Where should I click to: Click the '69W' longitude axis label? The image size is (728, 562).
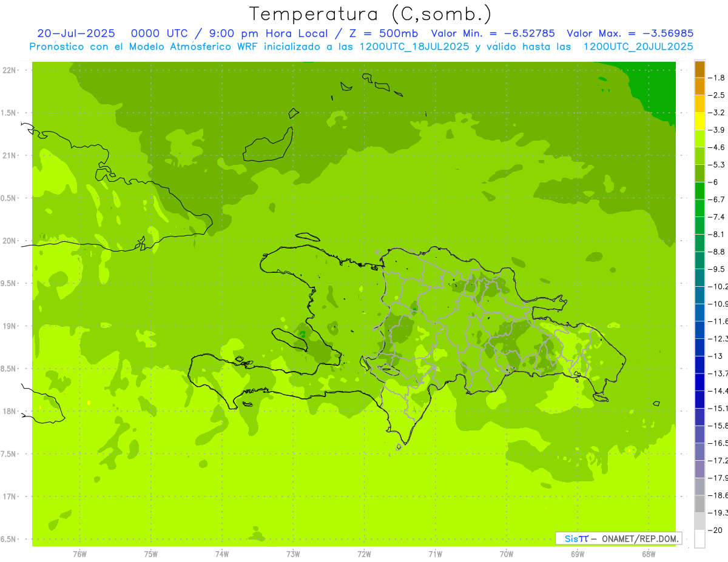click(x=577, y=554)
